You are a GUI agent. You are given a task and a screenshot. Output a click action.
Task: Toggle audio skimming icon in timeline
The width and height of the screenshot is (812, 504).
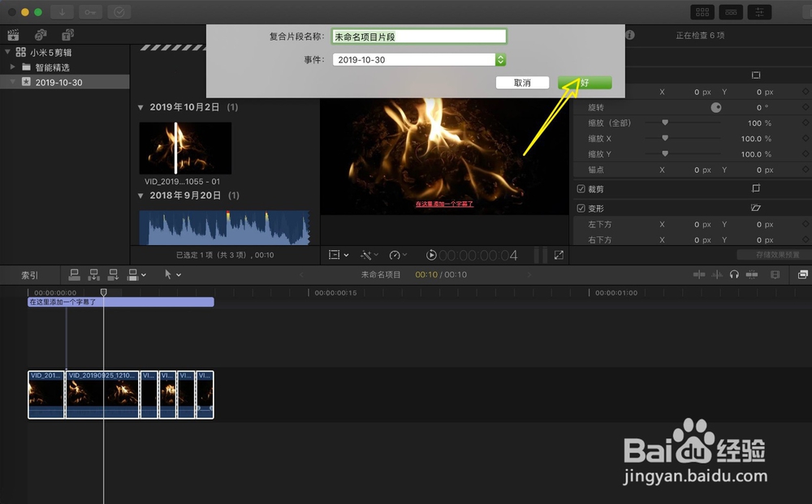(717, 274)
